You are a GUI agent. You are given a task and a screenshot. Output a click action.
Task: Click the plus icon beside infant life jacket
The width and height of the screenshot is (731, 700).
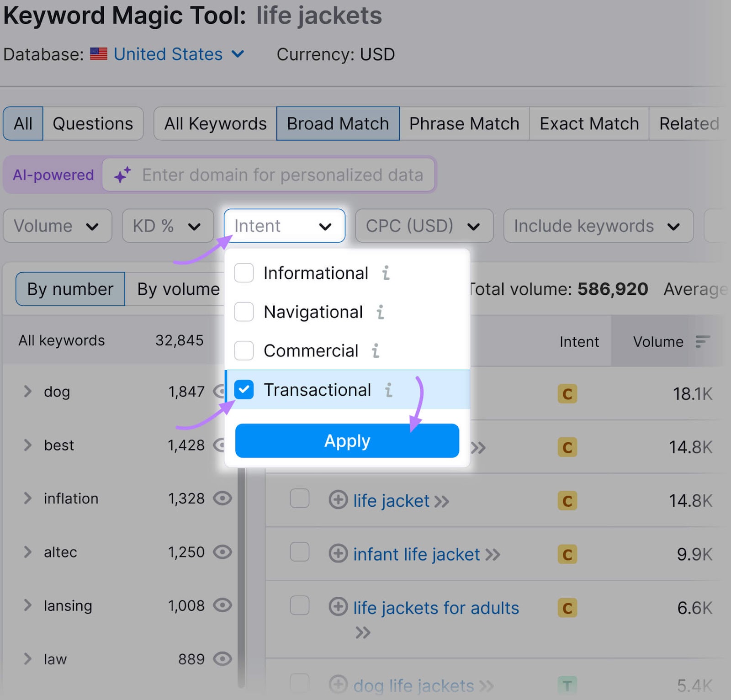[338, 553]
